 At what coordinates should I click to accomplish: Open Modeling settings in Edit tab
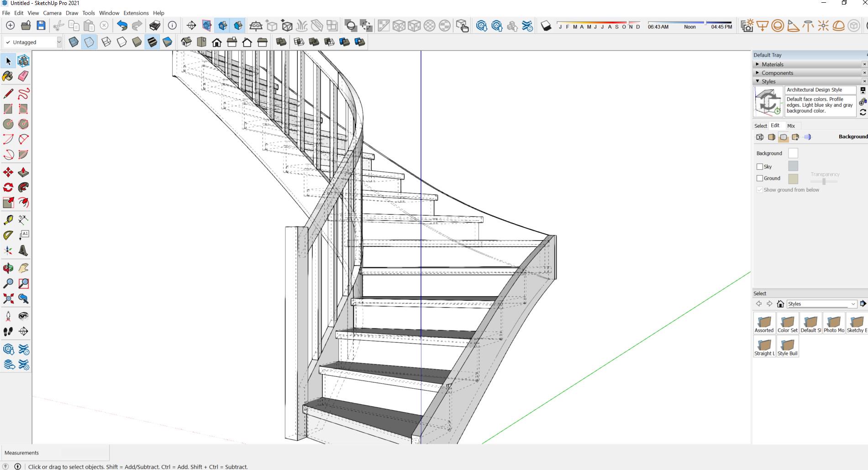807,137
